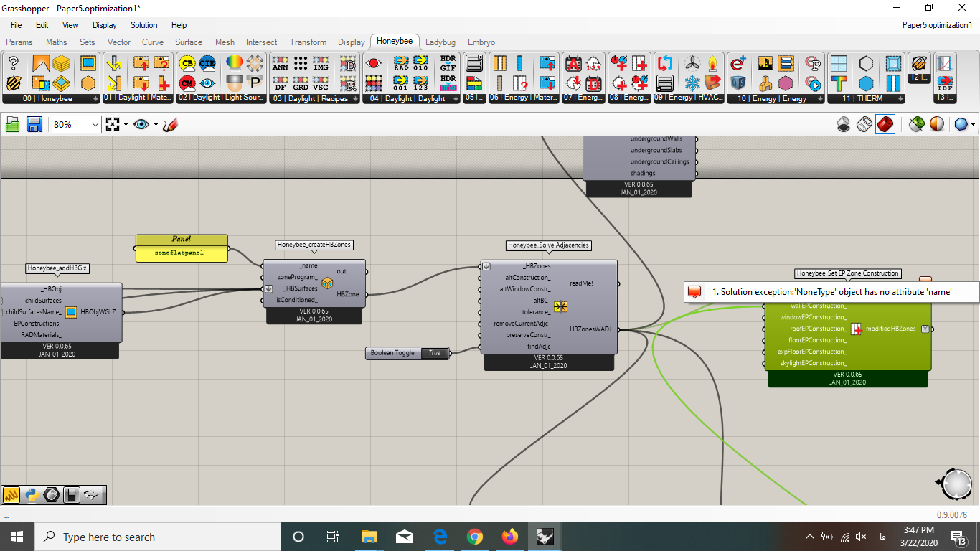Click the flame heating icon in HVAC
The height and width of the screenshot is (551, 980).
click(x=712, y=63)
